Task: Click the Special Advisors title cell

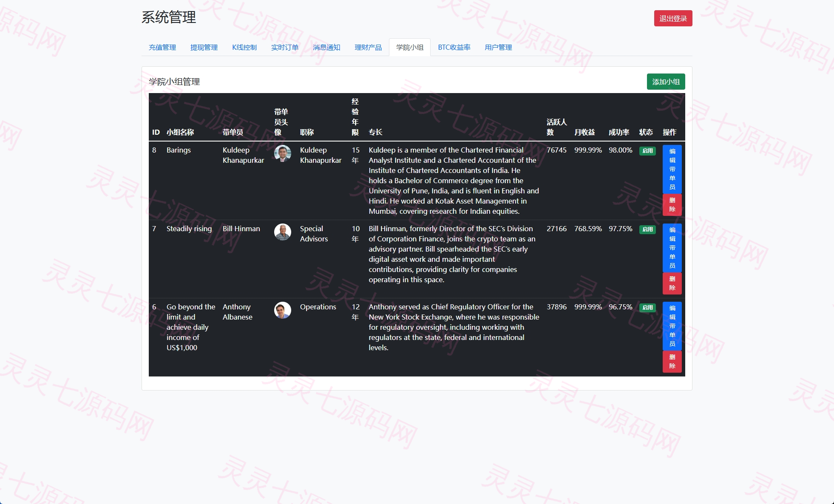Action: click(x=314, y=234)
